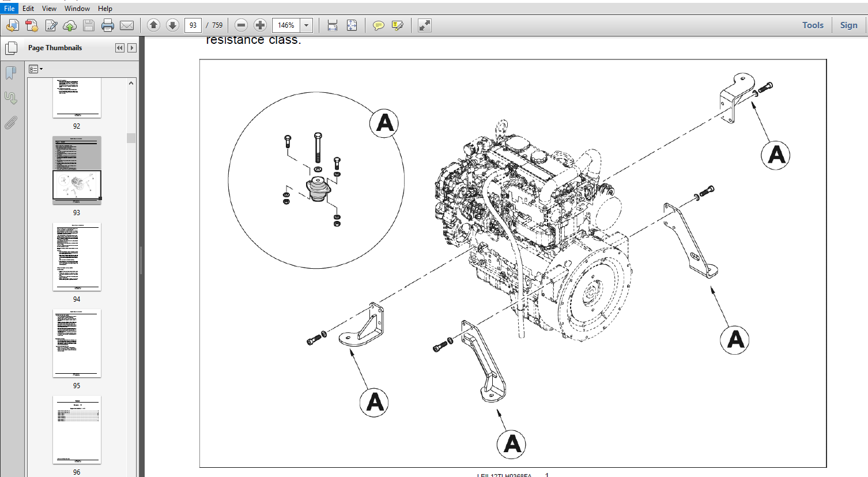The height and width of the screenshot is (477, 868).
Task: Open the View menu
Action: [x=50, y=9]
